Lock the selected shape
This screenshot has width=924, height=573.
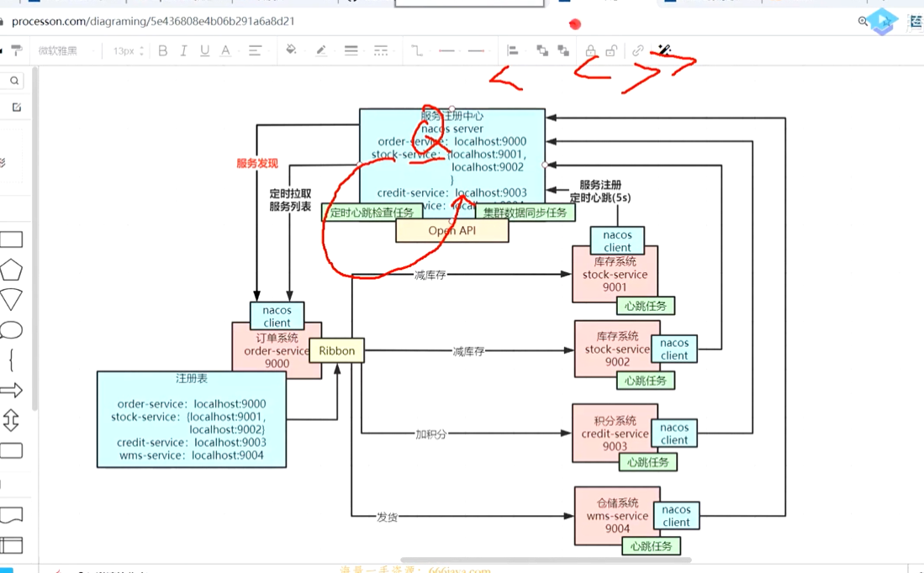(x=590, y=50)
